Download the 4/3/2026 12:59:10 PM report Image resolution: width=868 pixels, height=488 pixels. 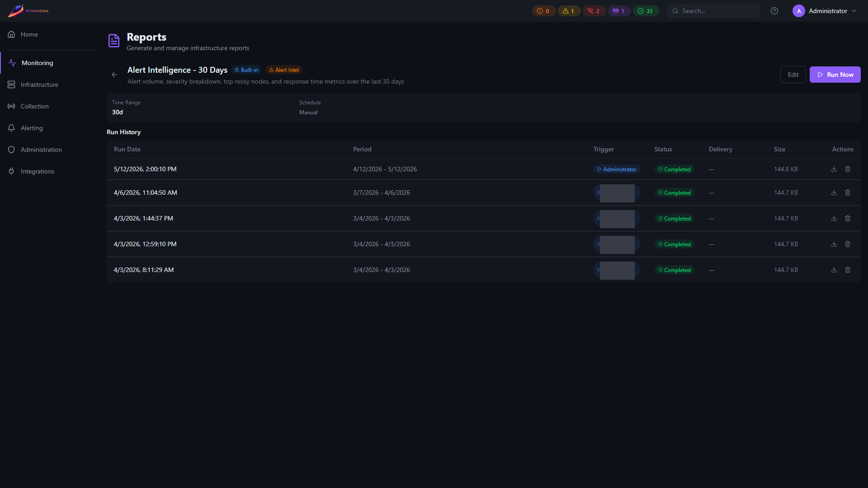[834, 244]
